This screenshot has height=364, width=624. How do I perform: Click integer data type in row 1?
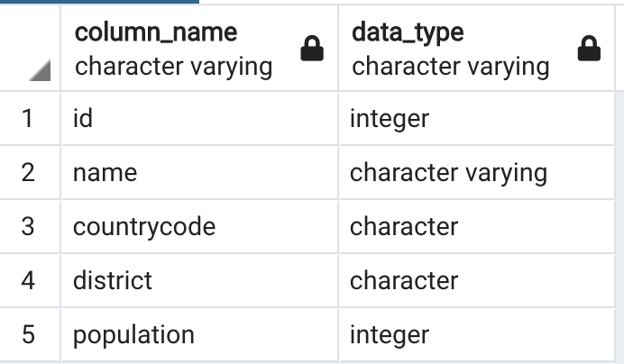pyautogui.click(x=477, y=119)
